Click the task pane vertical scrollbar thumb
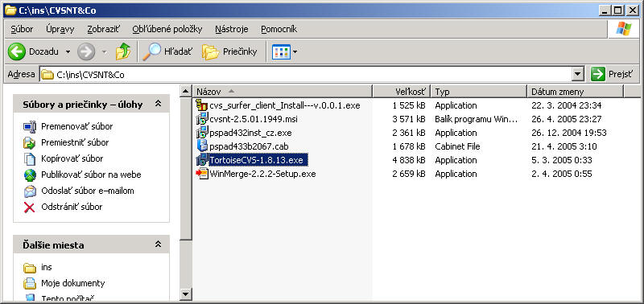 (186, 169)
